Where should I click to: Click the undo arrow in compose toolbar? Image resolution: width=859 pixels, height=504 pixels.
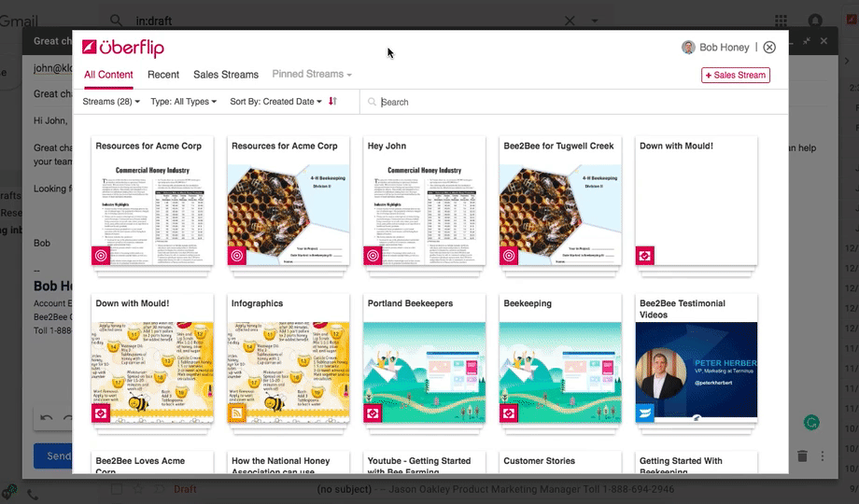point(47,418)
